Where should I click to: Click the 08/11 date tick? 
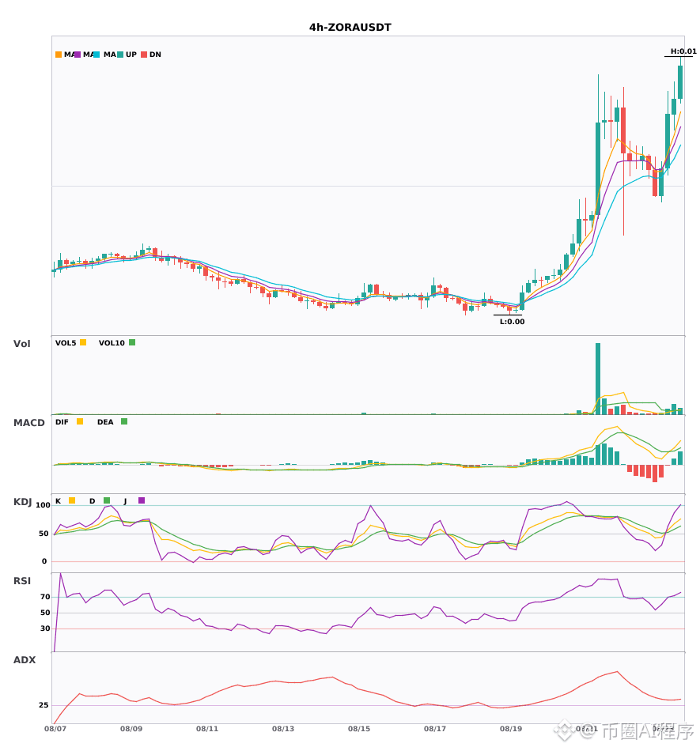pyautogui.click(x=207, y=729)
